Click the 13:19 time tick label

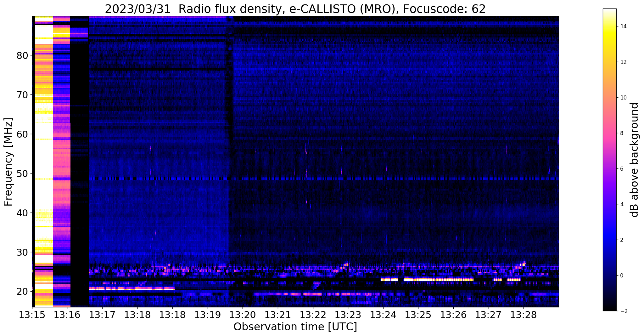click(x=208, y=315)
